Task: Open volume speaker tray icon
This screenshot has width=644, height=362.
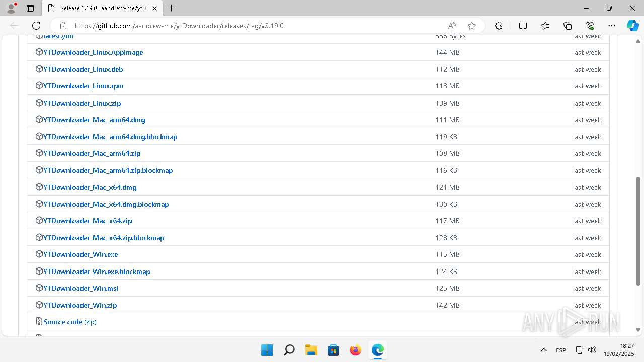Action: (x=592, y=350)
